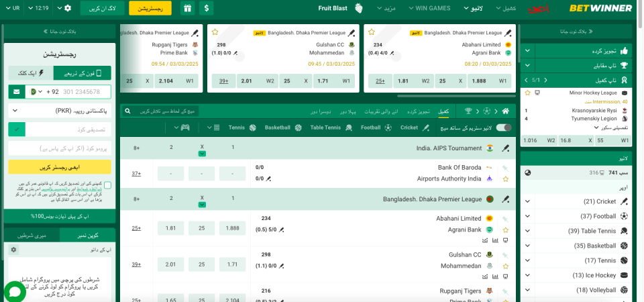This screenshot has width=644, height=302.
Task: Open the UR language dropdown
Action: 11,8
